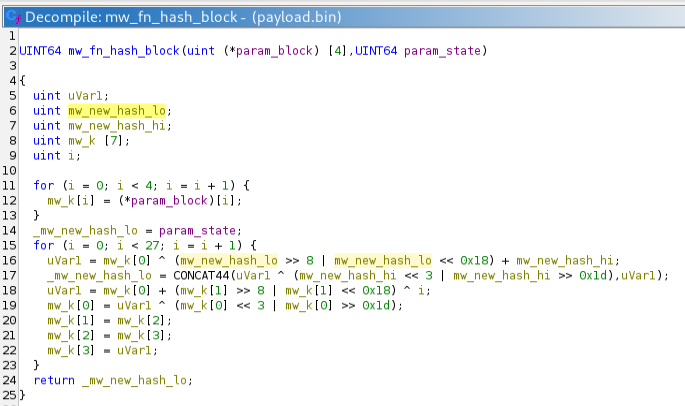Click _mw_new_hash_lo in the return statement

click(x=134, y=380)
